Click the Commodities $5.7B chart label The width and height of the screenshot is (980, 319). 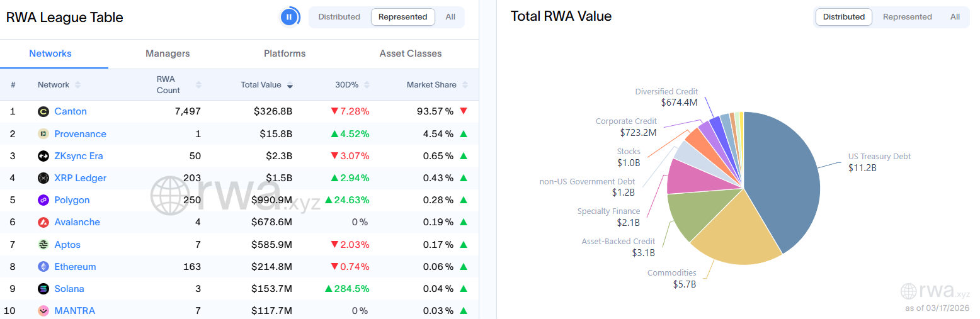(x=672, y=279)
